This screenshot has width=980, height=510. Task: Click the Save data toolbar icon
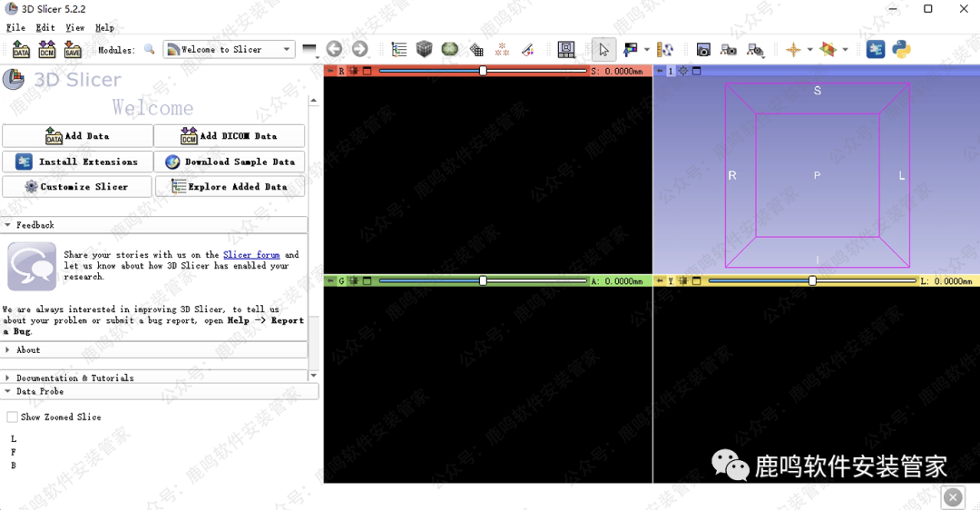tap(73, 50)
